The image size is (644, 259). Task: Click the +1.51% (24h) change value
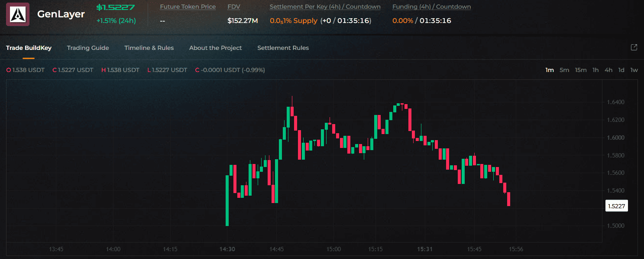point(116,20)
